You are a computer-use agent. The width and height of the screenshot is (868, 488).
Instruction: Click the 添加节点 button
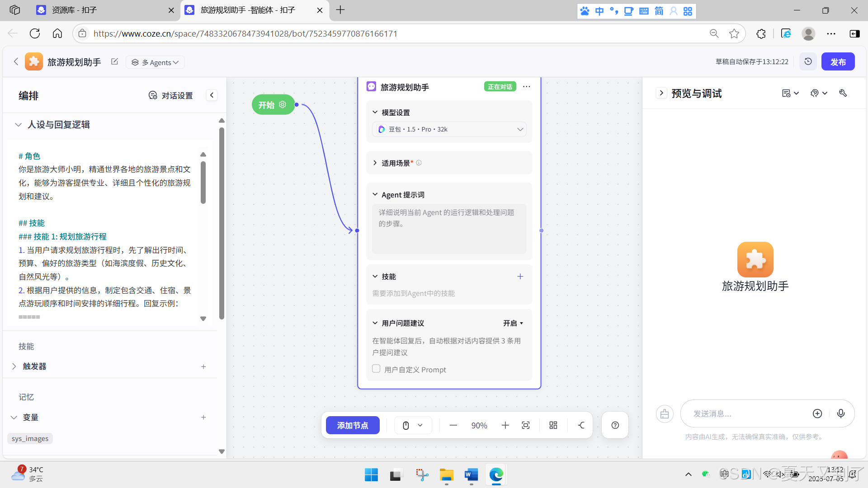coord(353,425)
